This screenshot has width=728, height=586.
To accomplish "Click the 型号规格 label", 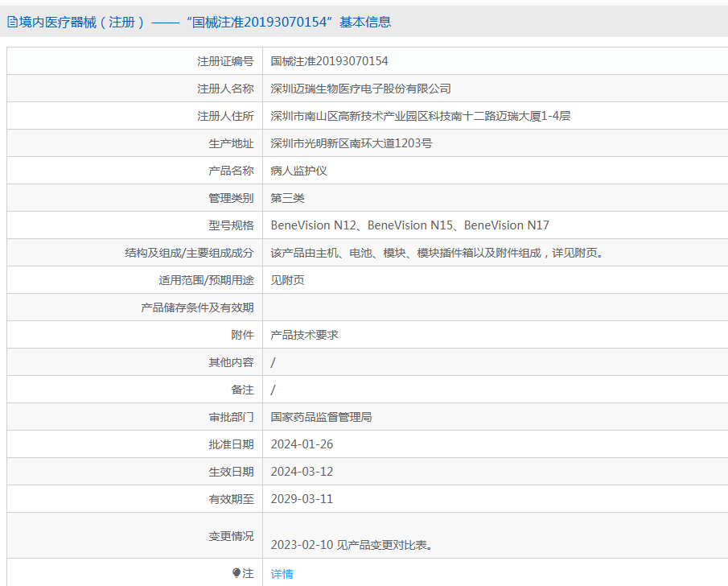I will click(231, 225).
